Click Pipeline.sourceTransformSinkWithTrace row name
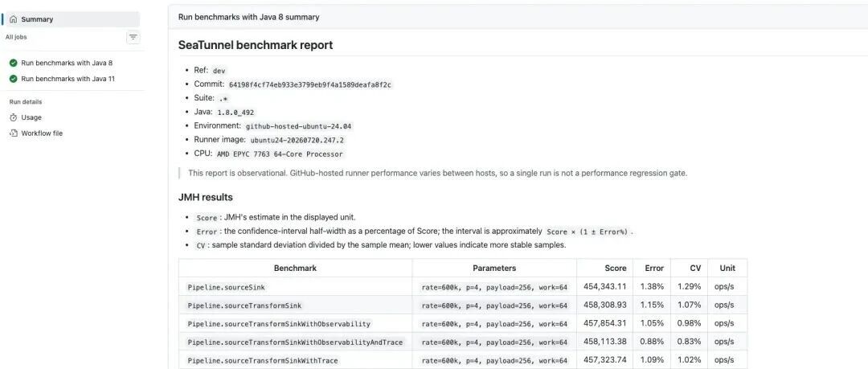Image resolution: width=868 pixels, height=369 pixels. [x=262, y=361]
